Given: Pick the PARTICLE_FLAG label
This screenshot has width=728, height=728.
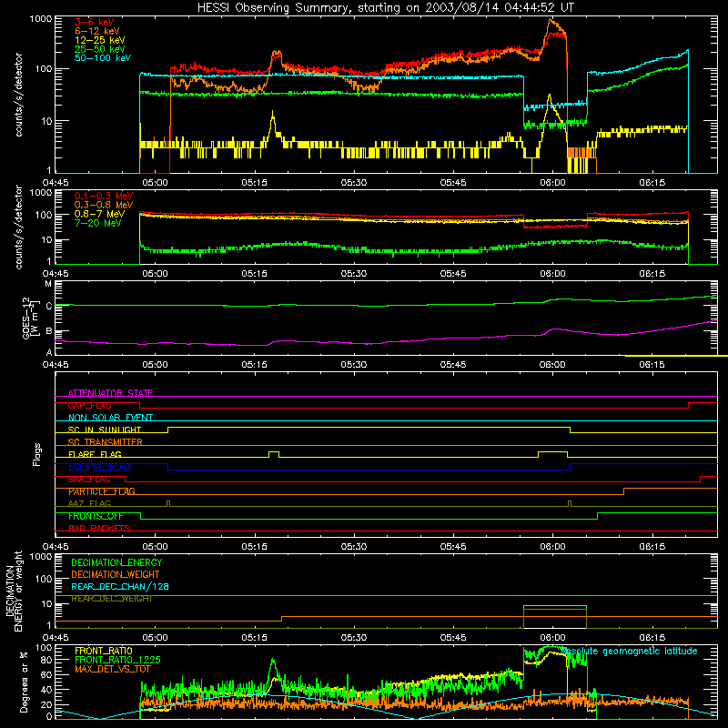Looking at the screenshot, I should coord(102,491).
